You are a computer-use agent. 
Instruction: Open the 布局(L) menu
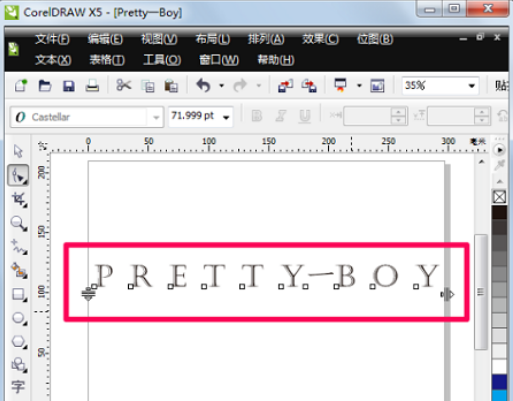tap(213, 39)
